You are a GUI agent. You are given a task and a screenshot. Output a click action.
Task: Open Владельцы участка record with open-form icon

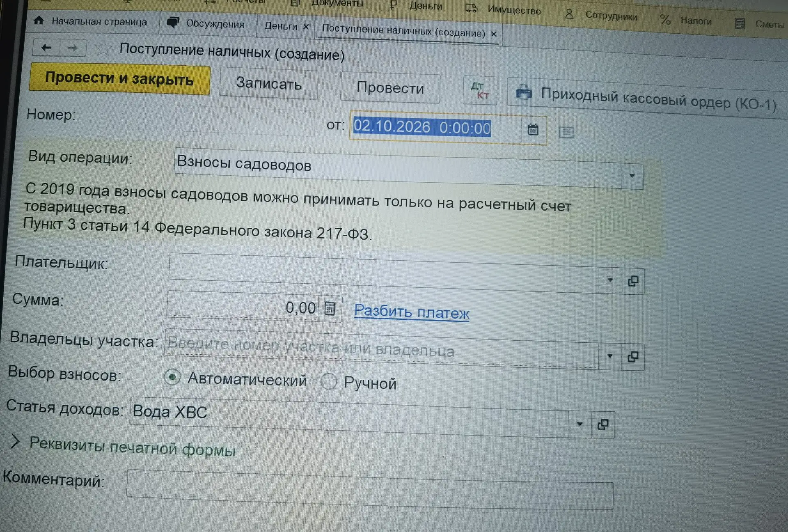click(633, 357)
